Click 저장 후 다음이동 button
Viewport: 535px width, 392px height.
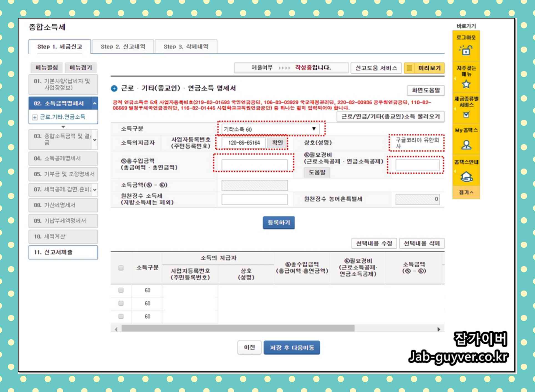(292, 347)
